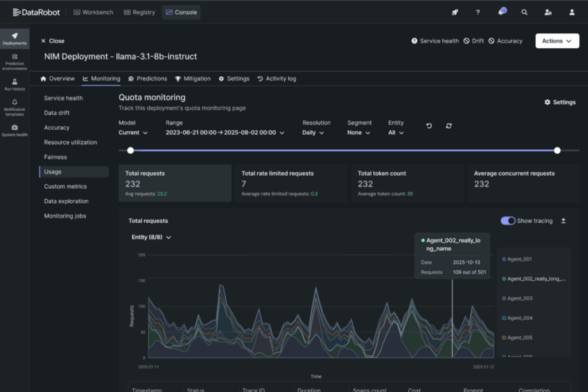
Task: Open Deployments from the left sidebar
Action: click(14, 38)
